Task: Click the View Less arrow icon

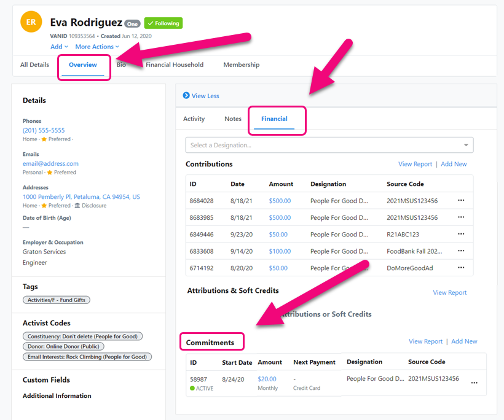Action: pyautogui.click(x=186, y=95)
